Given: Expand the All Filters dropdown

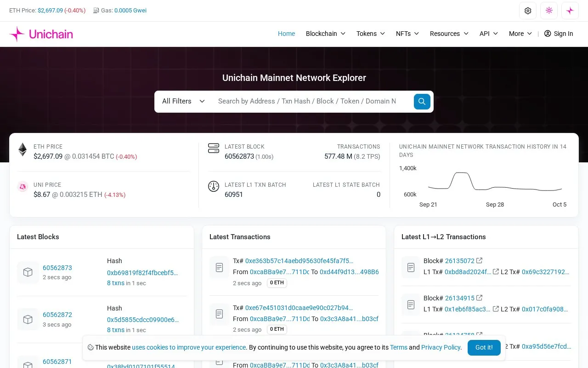Looking at the screenshot, I should click(x=183, y=101).
